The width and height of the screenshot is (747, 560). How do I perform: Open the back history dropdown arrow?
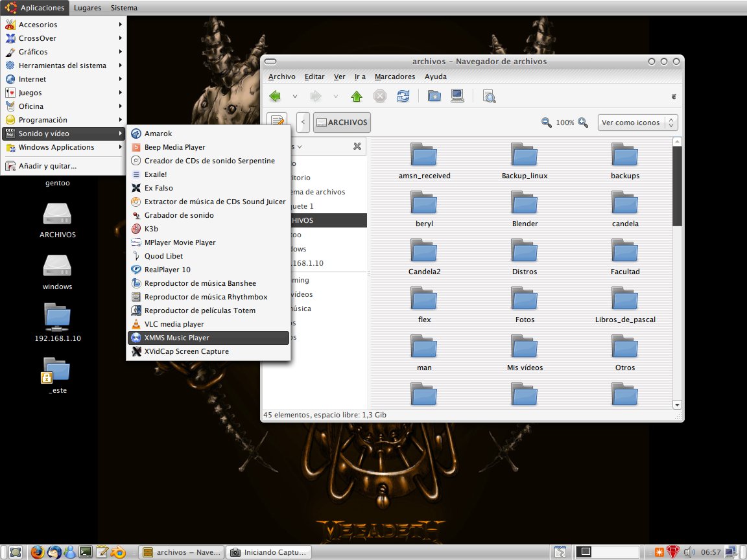[x=295, y=96]
